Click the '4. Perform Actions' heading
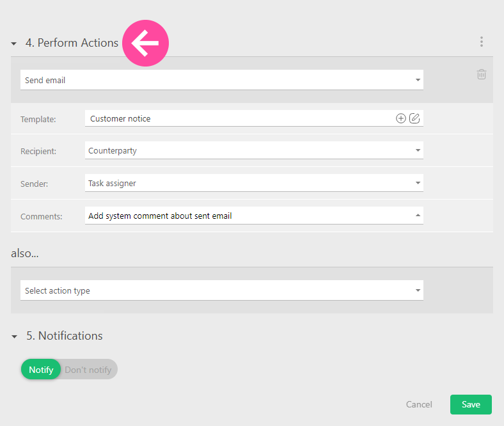The width and height of the screenshot is (504, 426). 72,43
